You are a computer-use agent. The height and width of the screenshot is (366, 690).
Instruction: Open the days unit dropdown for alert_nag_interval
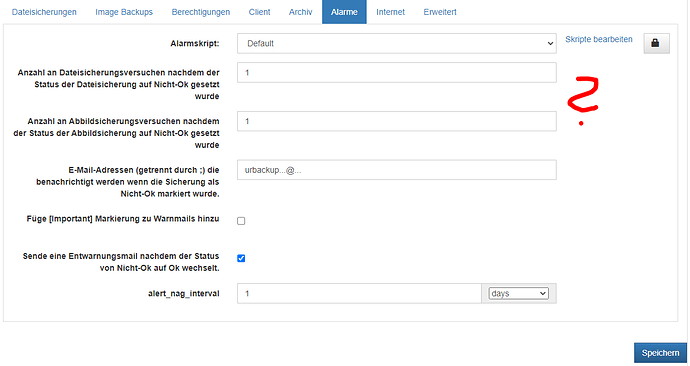point(518,293)
